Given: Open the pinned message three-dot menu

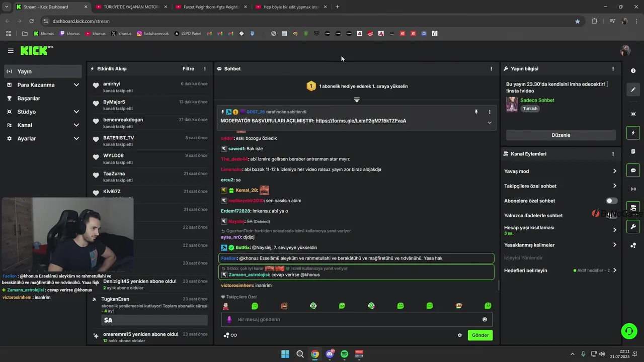Looking at the screenshot, I should [x=490, y=112].
